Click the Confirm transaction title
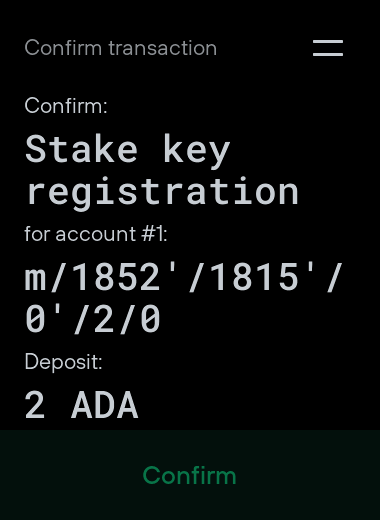 pyautogui.click(x=121, y=48)
